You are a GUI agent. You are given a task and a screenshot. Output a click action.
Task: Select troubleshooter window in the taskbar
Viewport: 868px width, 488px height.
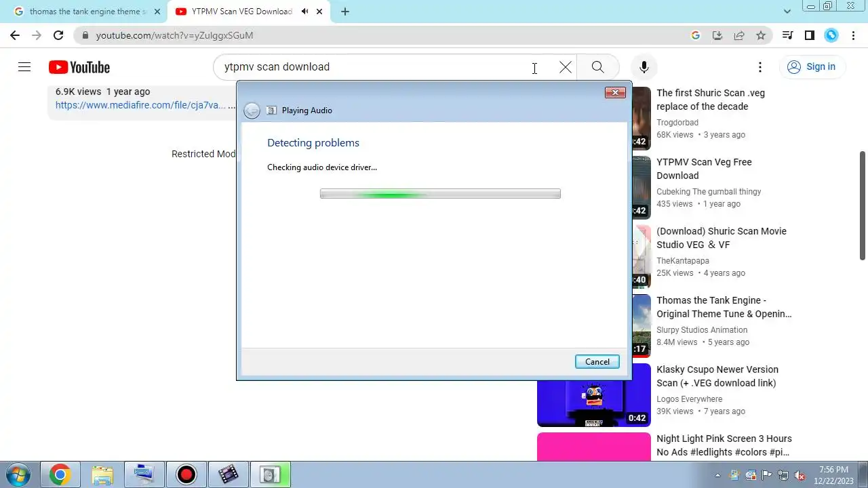click(x=270, y=474)
